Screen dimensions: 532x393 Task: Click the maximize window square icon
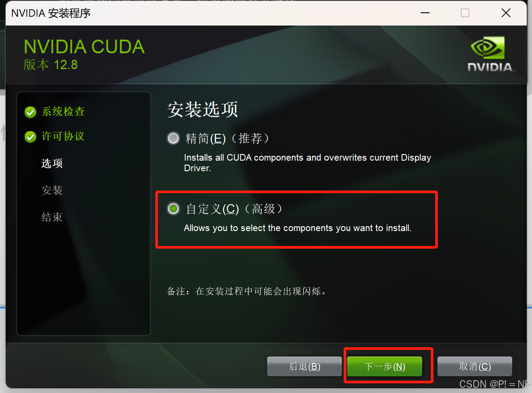coord(465,13)
